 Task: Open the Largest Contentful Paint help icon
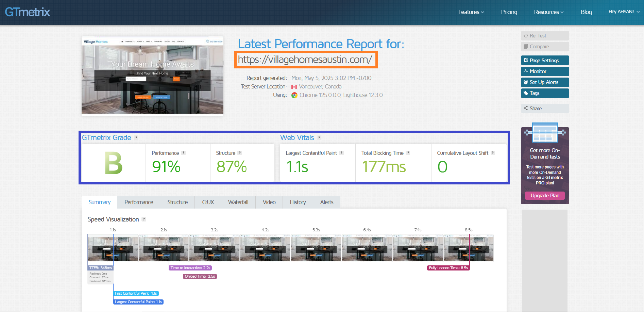(341, 153)
